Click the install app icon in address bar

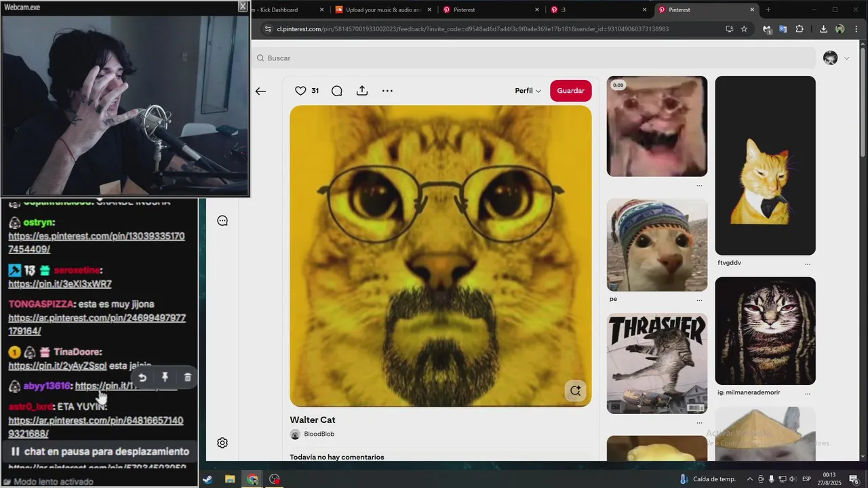tap(729, 29)
